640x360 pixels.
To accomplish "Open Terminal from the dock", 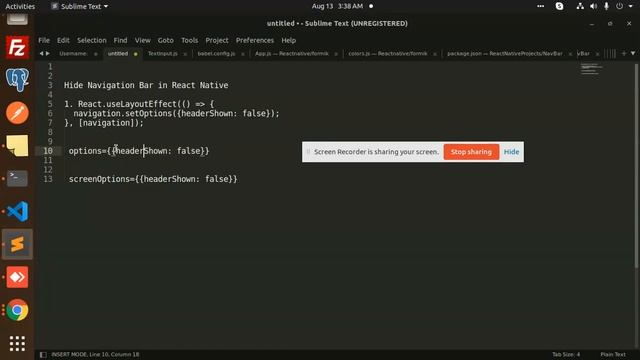I will pos(17,178).
